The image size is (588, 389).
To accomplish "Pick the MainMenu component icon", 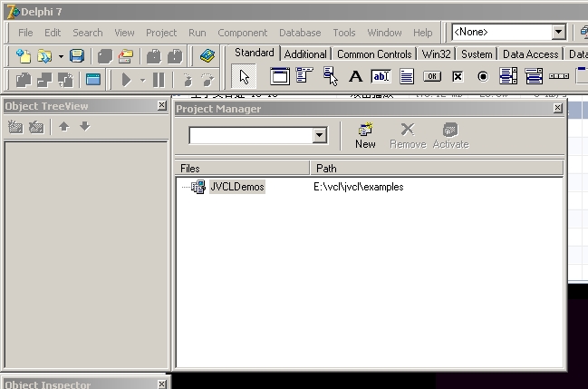I will [x=306, y=77].
